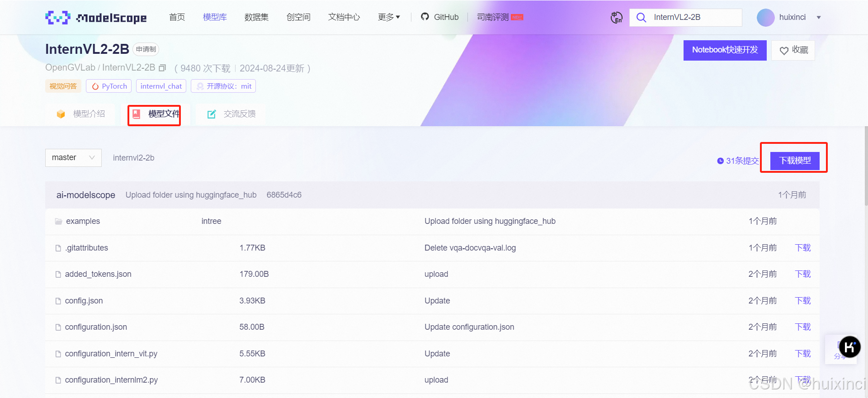Click the 'Delete vqa-docvqa-val.log' commit message
Viewport: 868px width, 398px height.
click(470, 248)
